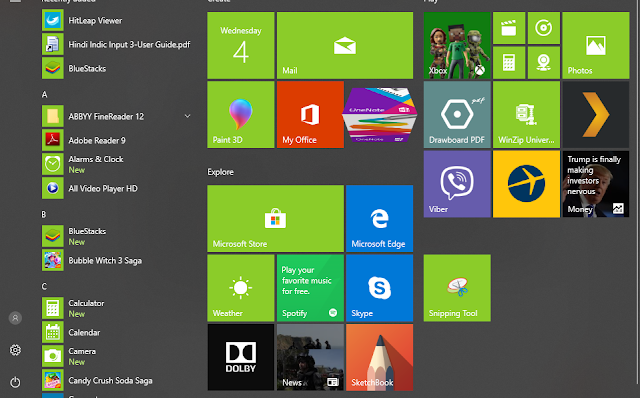Open the Wednesday 4 calendar tile

click(x=241, y=45)
